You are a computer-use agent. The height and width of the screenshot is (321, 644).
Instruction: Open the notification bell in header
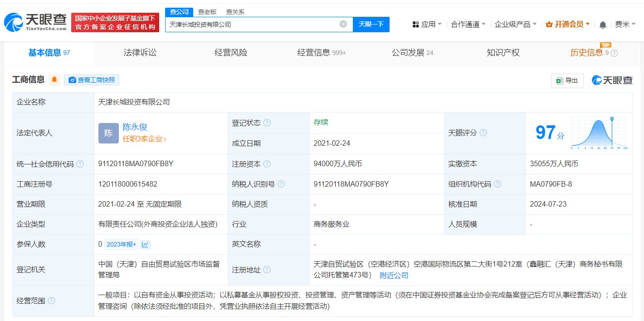[603, 25]
